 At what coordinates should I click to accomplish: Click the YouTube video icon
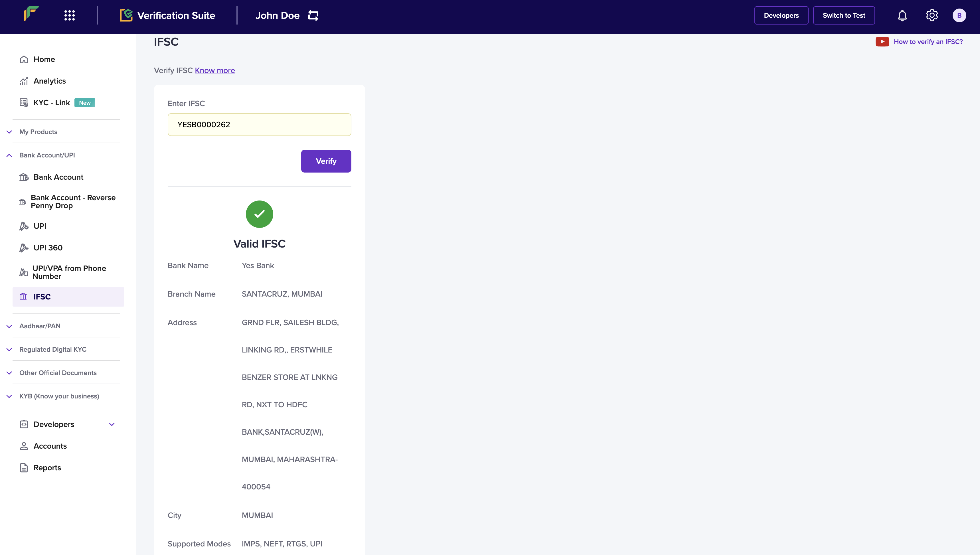(x=882, y=42)
